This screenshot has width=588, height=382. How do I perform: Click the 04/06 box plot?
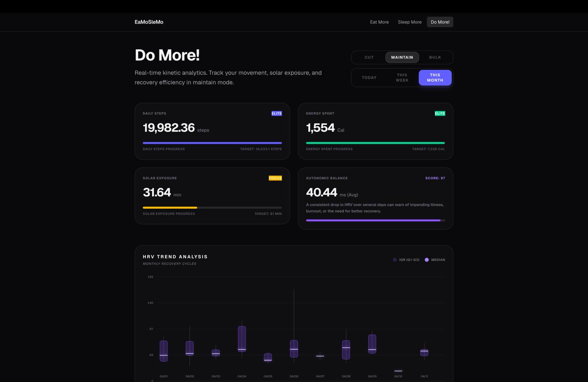pos(294,348)
